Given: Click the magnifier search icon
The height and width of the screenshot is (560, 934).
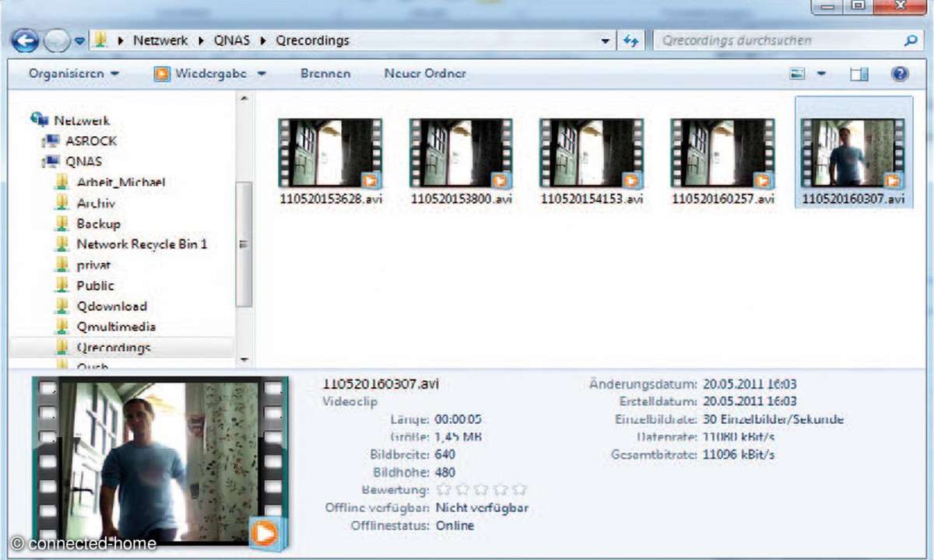Looking at the screenshot, I should [911, 40].
